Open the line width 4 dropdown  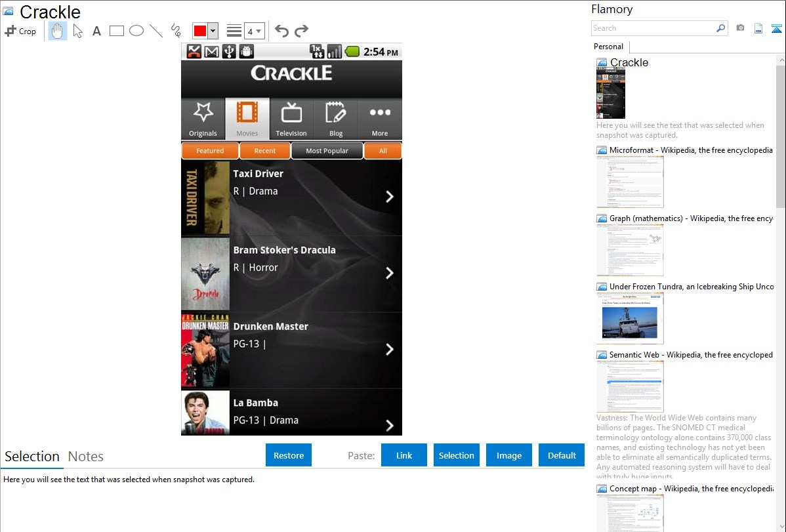click(x=255, y=31)
